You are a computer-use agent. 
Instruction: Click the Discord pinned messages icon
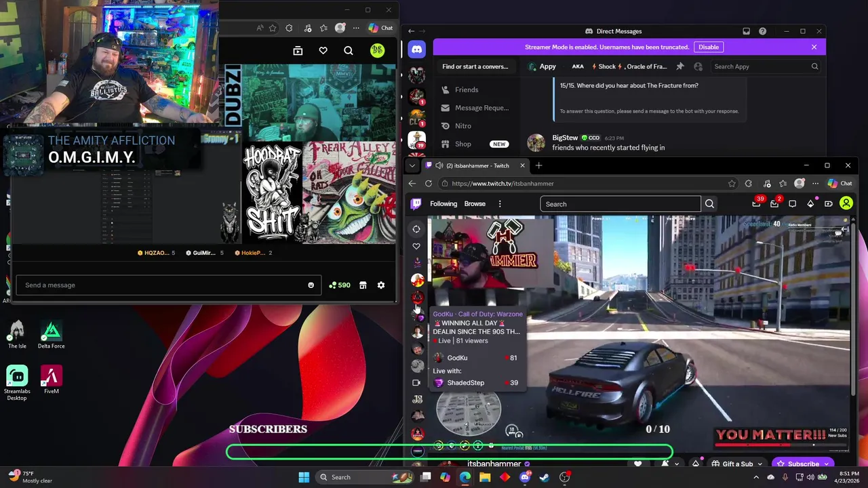[x=680, y=66]
